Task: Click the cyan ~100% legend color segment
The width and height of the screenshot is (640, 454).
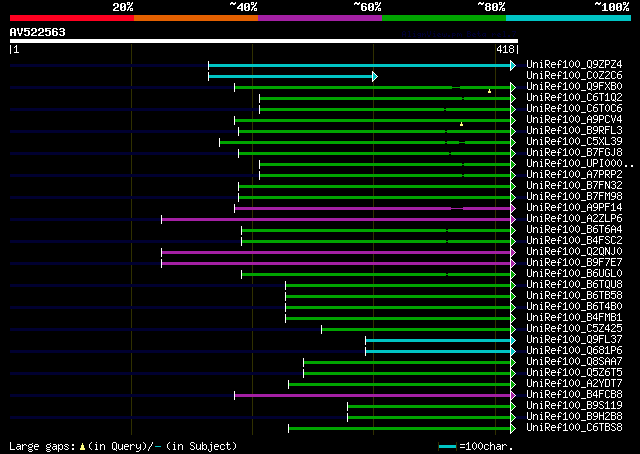Action: click(x=569, y=18)
